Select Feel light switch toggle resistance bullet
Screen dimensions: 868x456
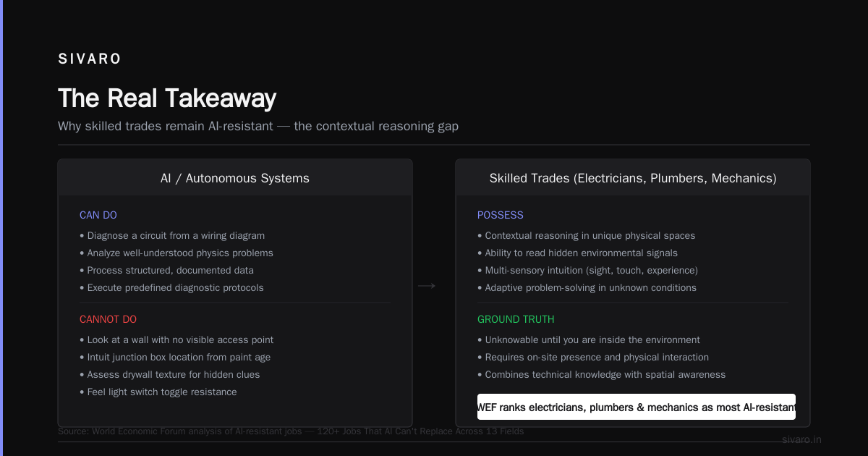click(x=158, y=392)
